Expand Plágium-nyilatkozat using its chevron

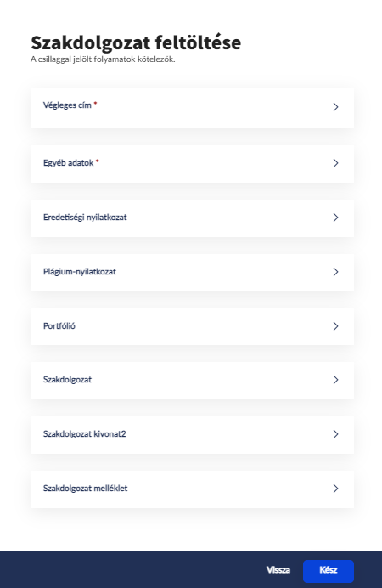335,272
